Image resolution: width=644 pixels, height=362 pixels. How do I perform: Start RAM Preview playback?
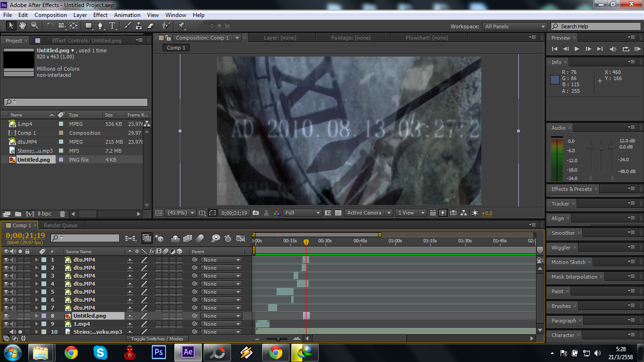click(x=637, y=49)
